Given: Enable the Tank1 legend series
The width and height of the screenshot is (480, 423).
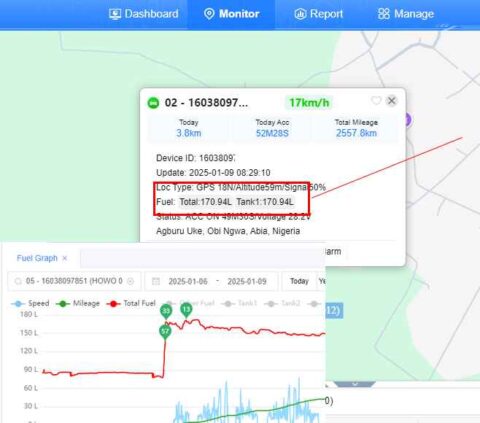Looking at the screenshot, I should (x=240, y=303).
